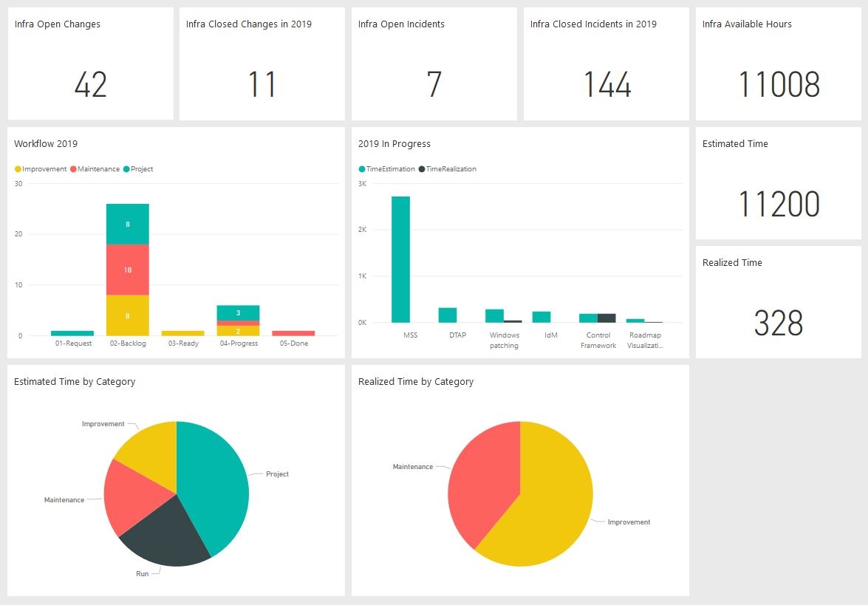Select the Realized Time card showing 328

coord(778,303)
